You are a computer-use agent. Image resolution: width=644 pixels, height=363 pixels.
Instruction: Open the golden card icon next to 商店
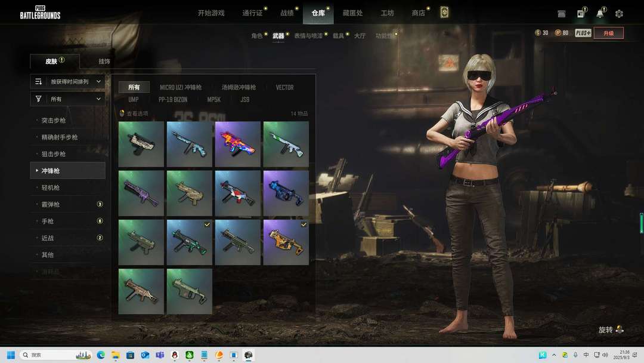[x=444, y=13]
